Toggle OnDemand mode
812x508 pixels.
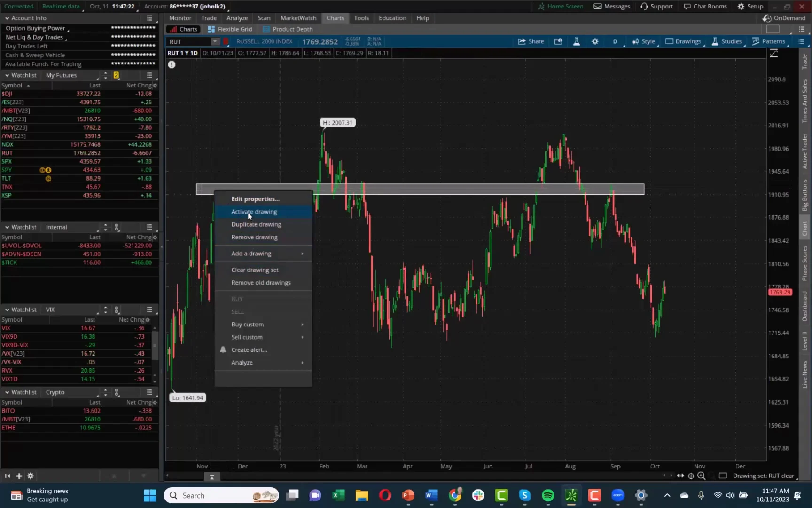(x=784, y=18)
